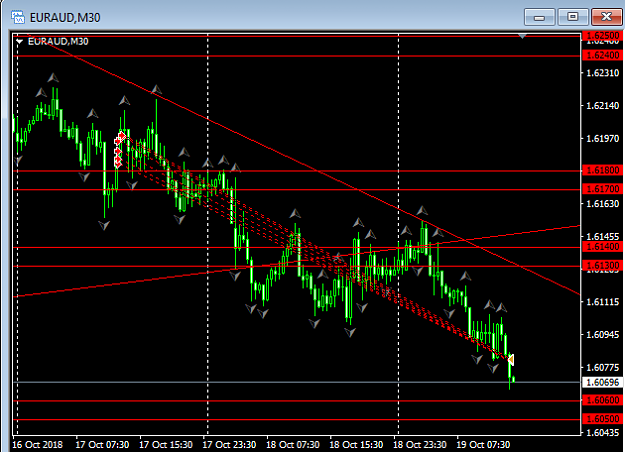This screenshot has width=625, height=452.
Task: Click the 19 Oct 07:30 time label
Action: click(483, 444)
